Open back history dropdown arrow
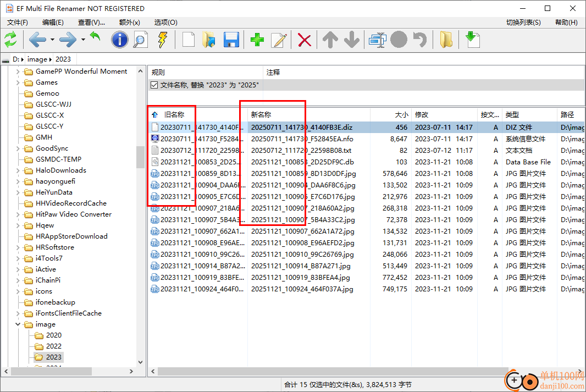586x392 pixels. pyautogui.click(x=53, y=40)
